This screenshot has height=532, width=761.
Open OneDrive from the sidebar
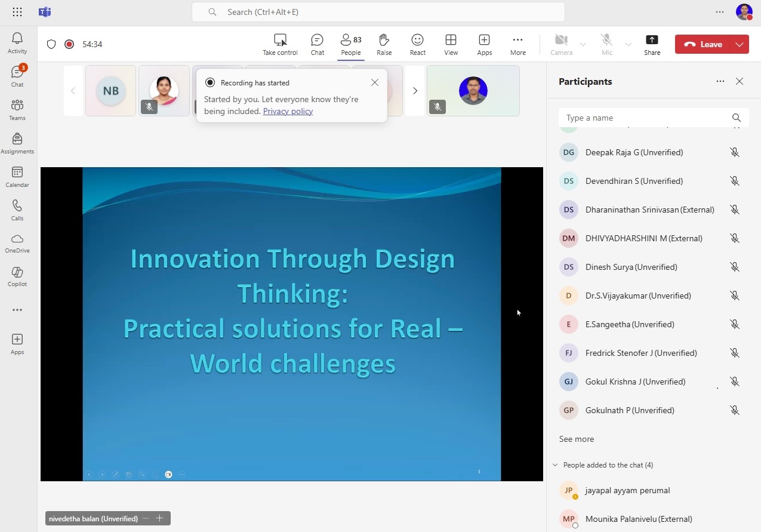click(x=17, y=243)
